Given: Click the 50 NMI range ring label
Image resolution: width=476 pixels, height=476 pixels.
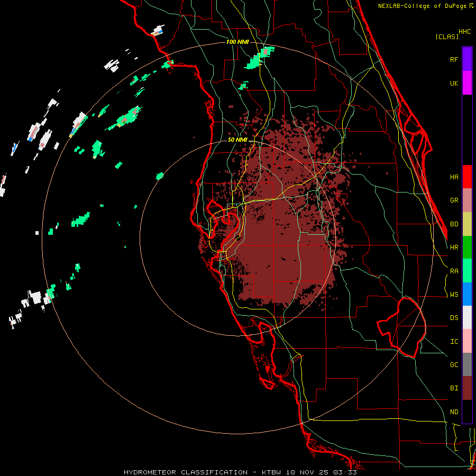Looking at the screenshot, I should (237, 140).
